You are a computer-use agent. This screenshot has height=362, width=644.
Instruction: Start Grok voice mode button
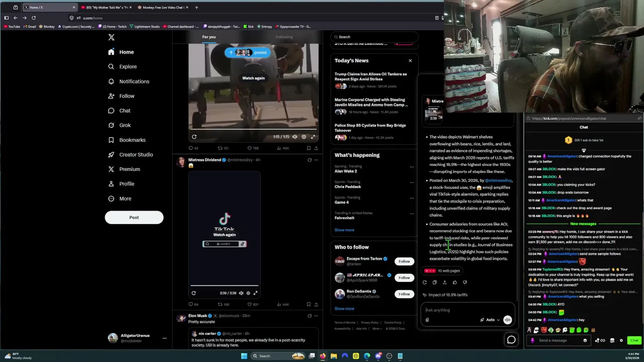tap(508, 320)
